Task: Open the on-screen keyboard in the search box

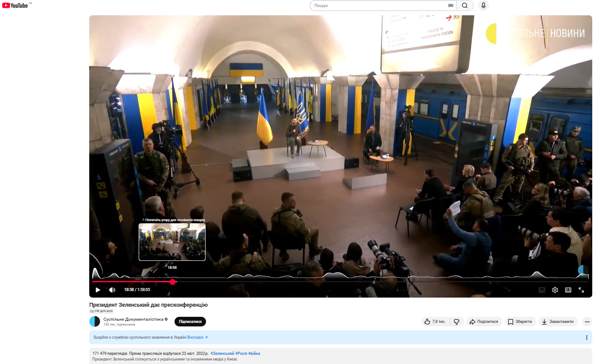Action: 451,6
